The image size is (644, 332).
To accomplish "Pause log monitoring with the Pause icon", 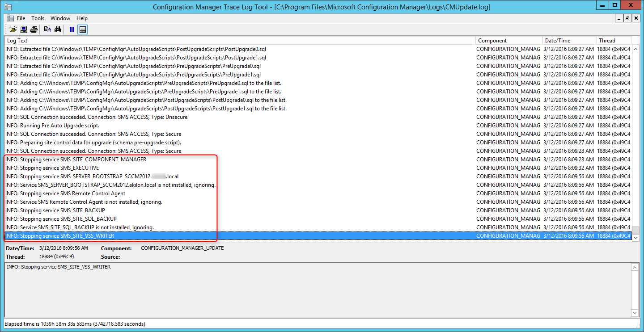I will click(72, 29).
